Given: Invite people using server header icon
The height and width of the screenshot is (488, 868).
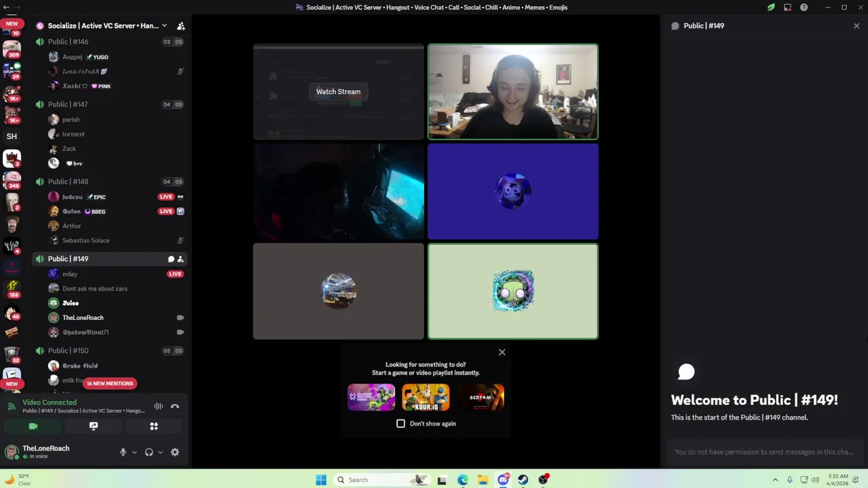Looking at the screenshot, I should click(x=180, y=26).
